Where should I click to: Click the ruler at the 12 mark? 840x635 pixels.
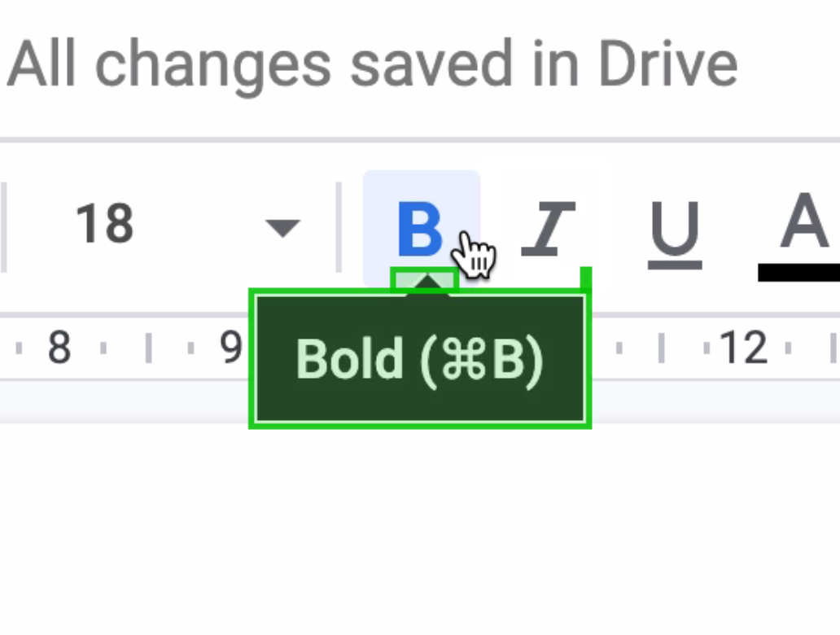(x=743, y=348)
